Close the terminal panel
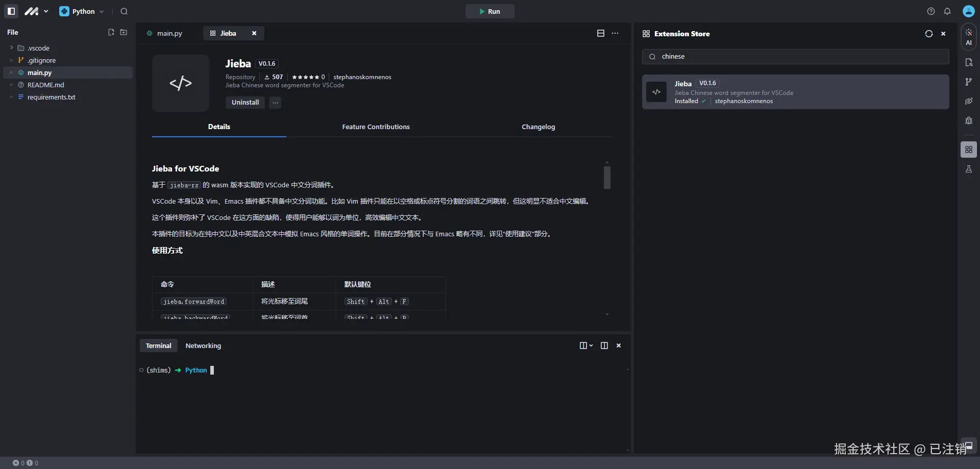Screen dimensions: 980x469 point(619,345)
